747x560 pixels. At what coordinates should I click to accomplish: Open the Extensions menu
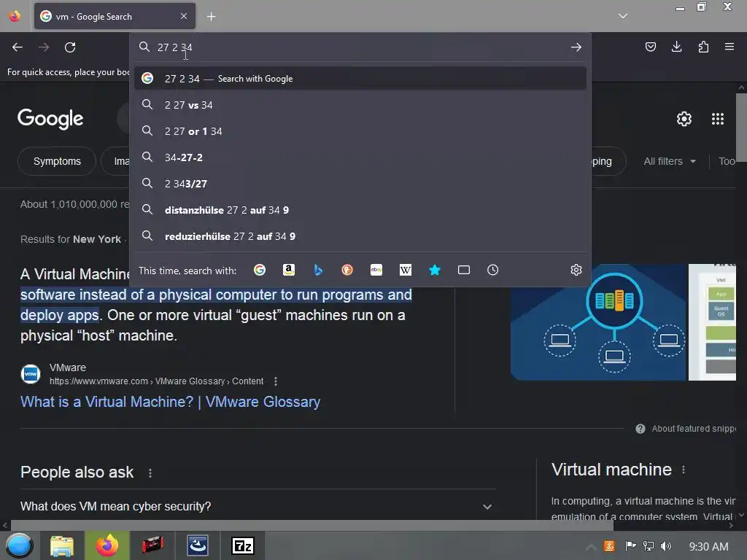coord(703,47)
